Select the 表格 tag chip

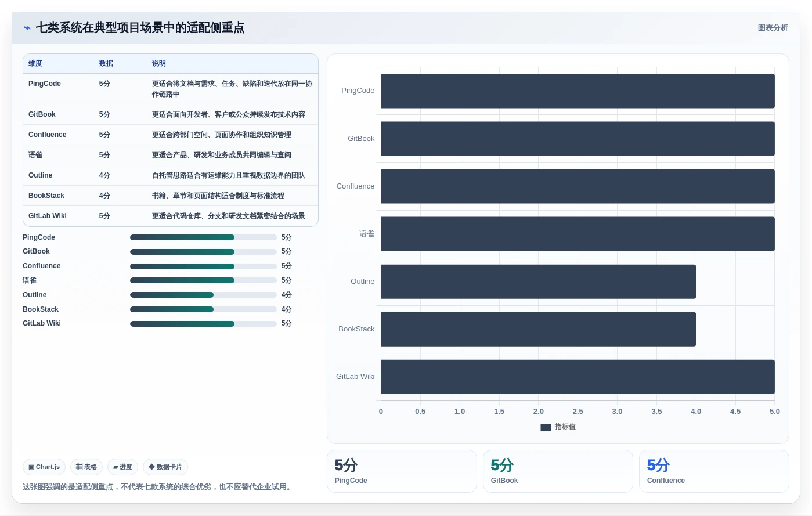coord(86,467)
